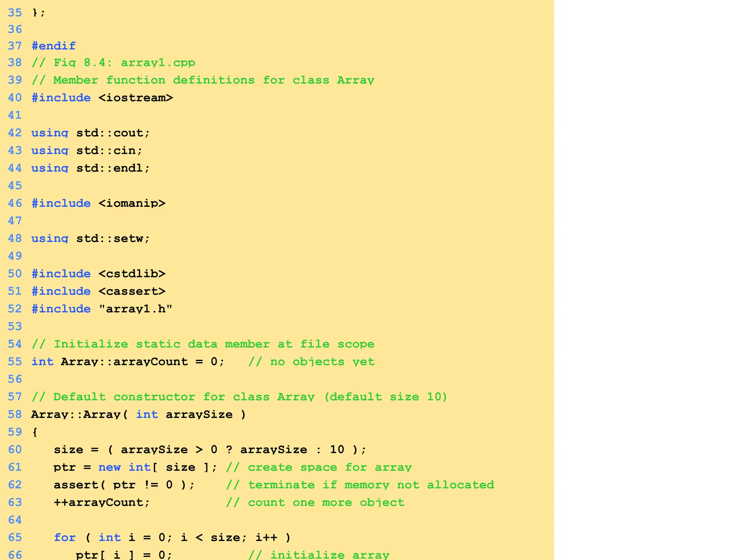Click 'int Array::arrayCount = 0;' statement
The width and height of the screenshot is (747, 560).
tap(128, 362)
